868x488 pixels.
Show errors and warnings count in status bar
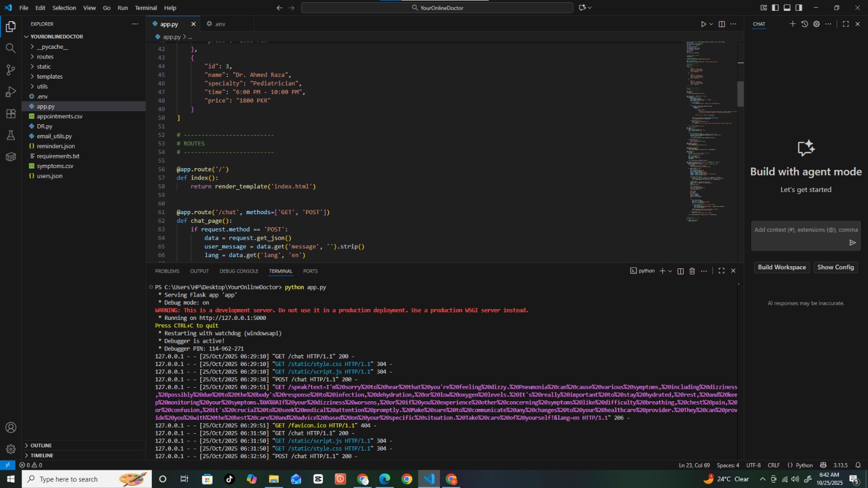[x=31, y=465]
